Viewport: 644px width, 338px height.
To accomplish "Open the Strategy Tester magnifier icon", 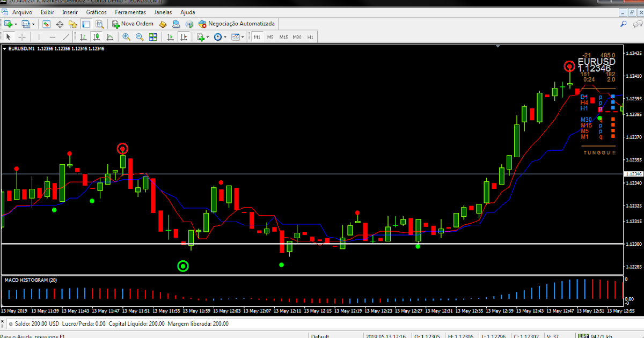I will pos(100,24).
